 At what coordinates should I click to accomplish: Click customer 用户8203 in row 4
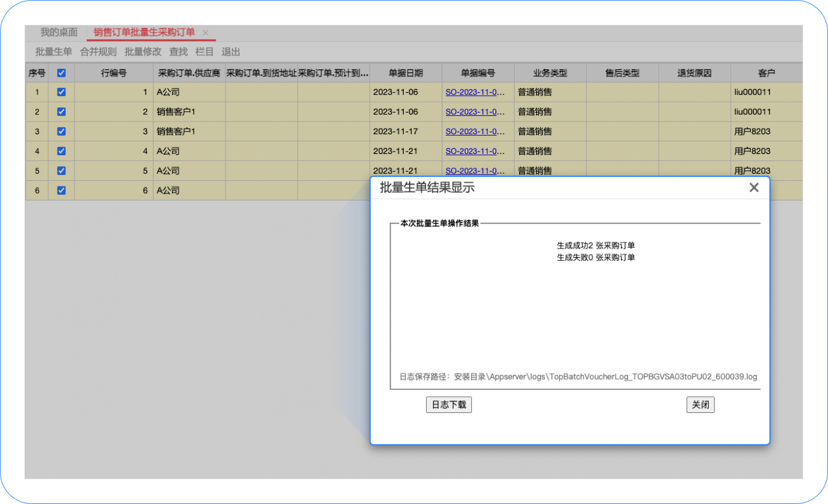point(752,151)
